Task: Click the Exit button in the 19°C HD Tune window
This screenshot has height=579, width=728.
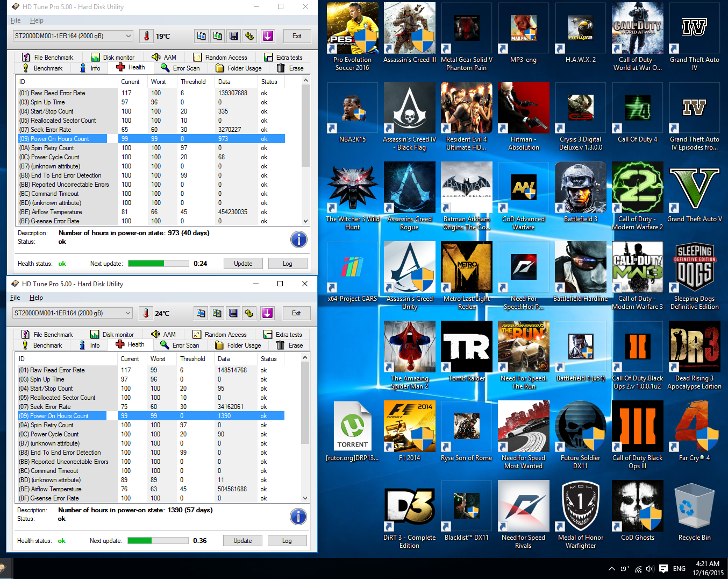Action: pos(297,36)
